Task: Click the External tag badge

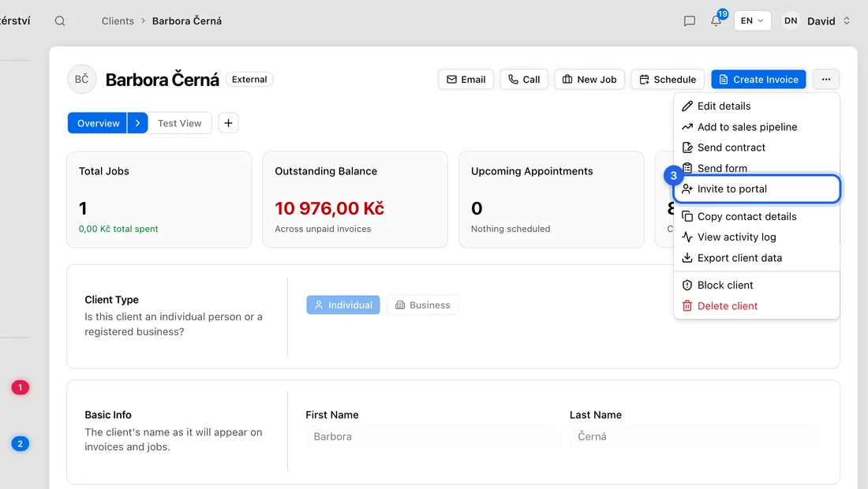Action: click(x=249, y=79)
